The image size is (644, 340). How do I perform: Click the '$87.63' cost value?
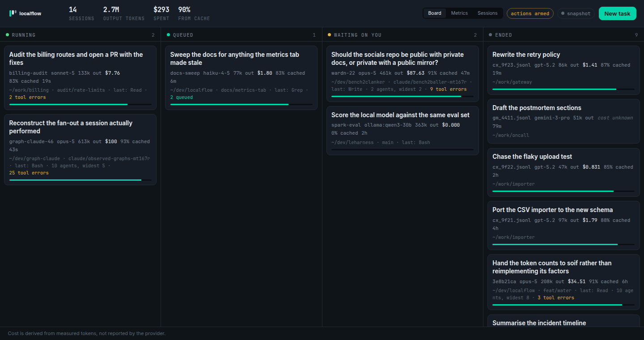(415, 73)
